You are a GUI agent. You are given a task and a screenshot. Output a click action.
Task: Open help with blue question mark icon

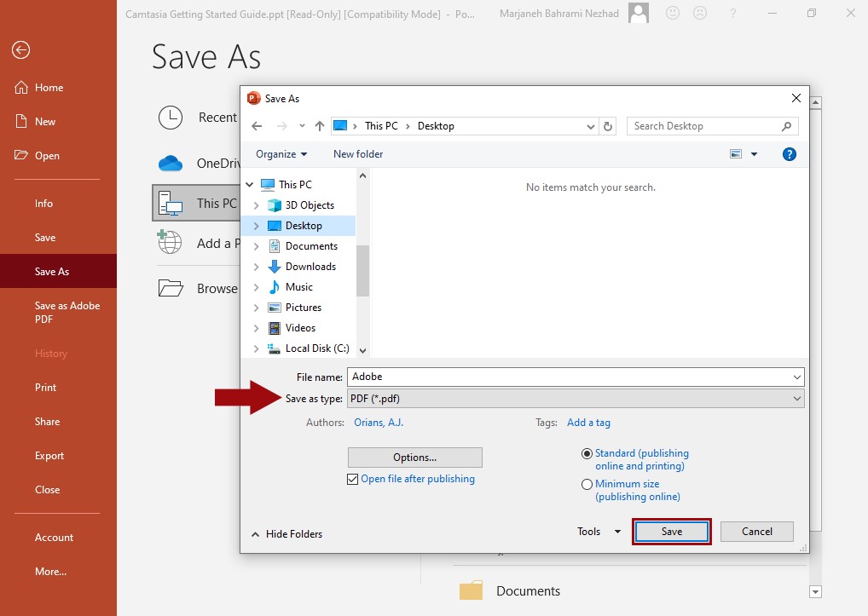pos(790,154)
